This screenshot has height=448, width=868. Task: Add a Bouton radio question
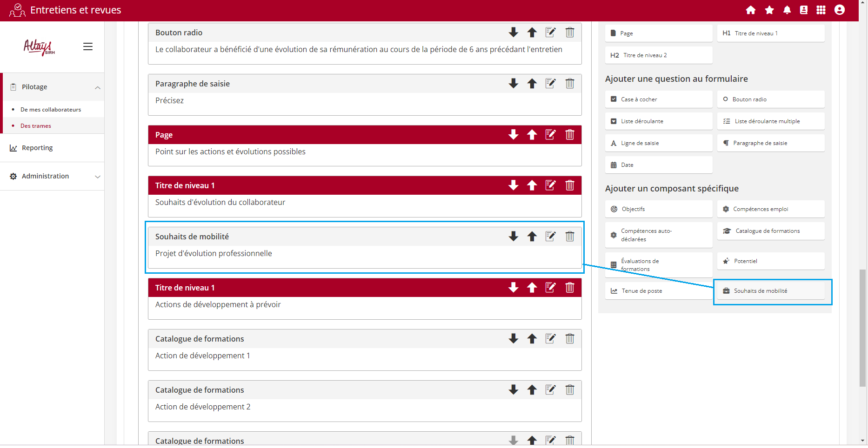770,99
